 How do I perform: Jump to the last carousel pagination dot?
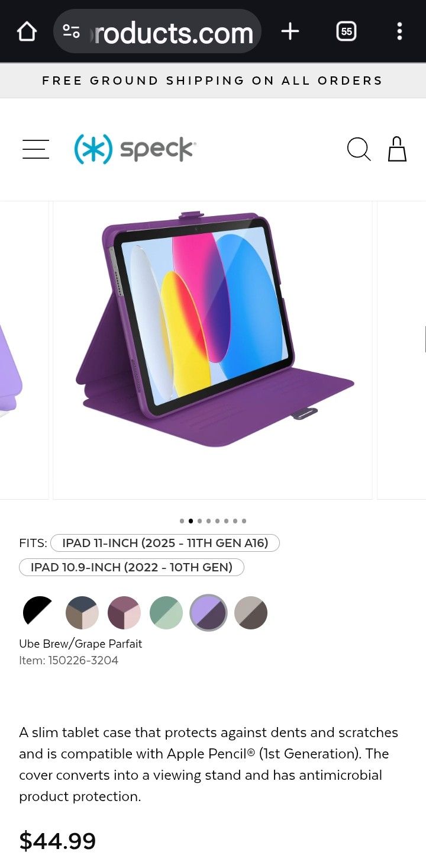pos(244,521)
